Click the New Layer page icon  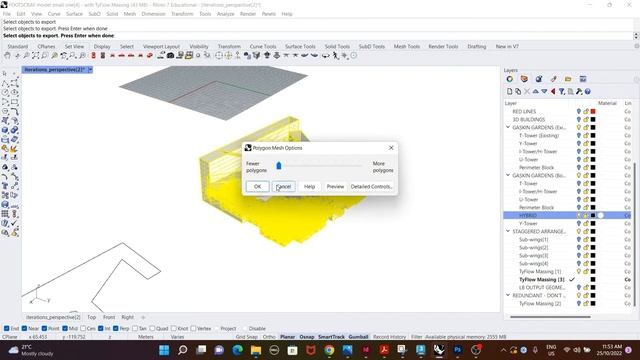coord(509,91)
